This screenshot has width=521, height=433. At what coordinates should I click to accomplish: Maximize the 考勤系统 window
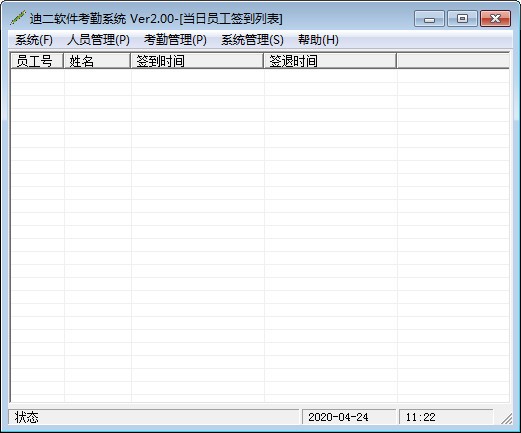(x=462, y=18)
